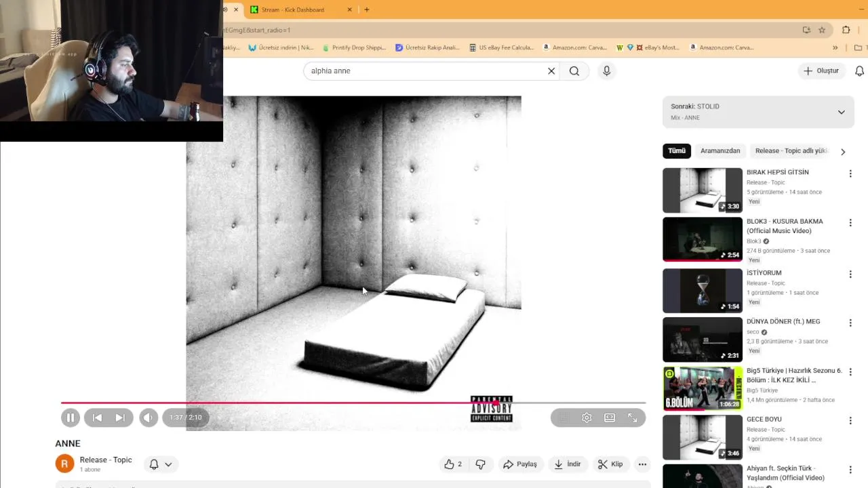
Task: Pause the video with the pause button
Action: tap(71, 418)
